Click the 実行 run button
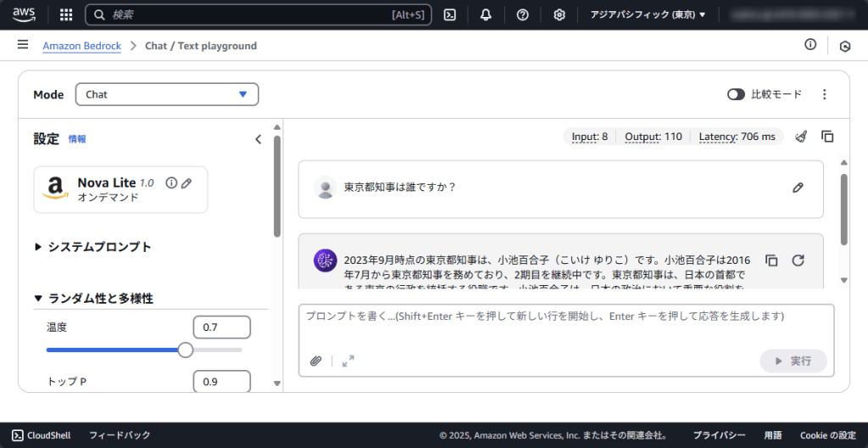Viewport: 868px width, 448px height. click(x=793, y=361)
